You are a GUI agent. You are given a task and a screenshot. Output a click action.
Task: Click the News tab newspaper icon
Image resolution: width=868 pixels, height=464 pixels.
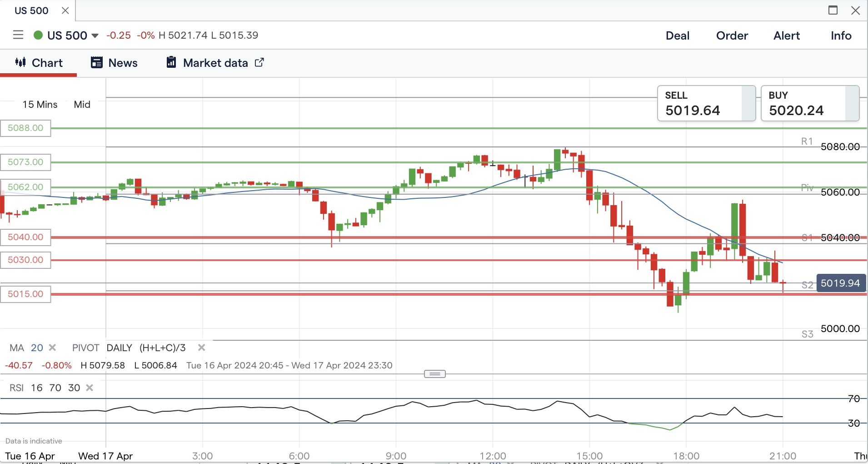[x=97, y=62]
